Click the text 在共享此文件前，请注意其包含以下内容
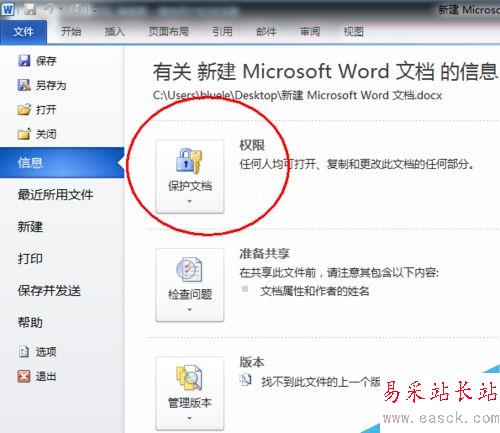This screenshot has width=500, height=433. point(339,273)
